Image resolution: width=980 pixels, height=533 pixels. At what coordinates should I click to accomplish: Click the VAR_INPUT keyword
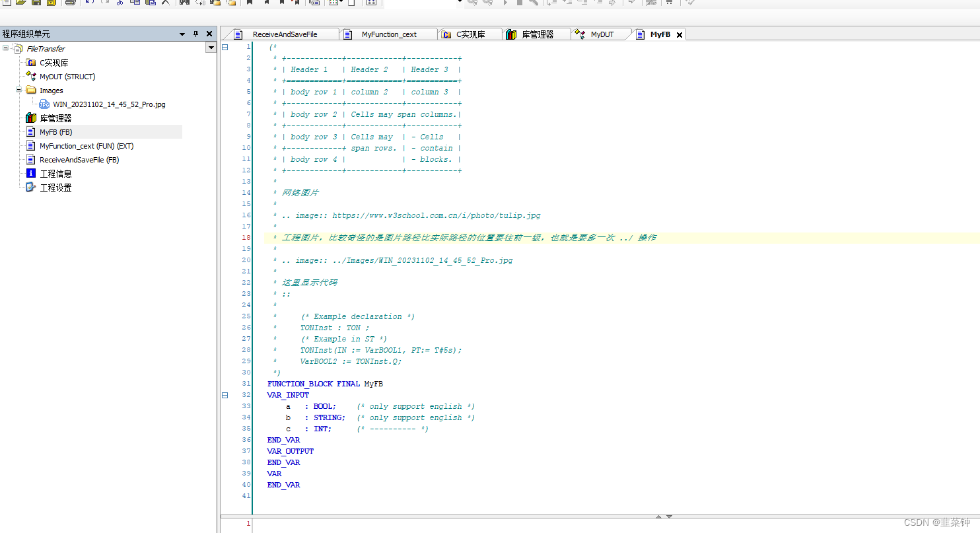click(x=288, y=395)
